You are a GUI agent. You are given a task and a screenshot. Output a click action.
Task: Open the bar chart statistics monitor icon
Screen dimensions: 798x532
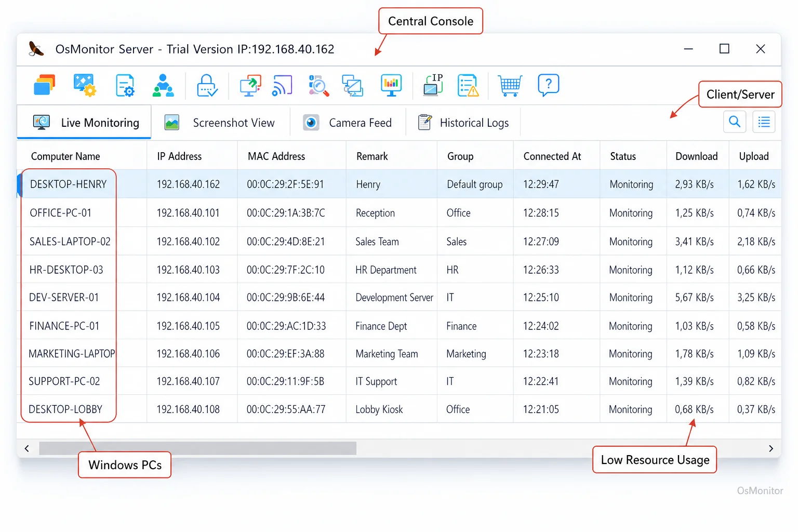coord(391,85)
